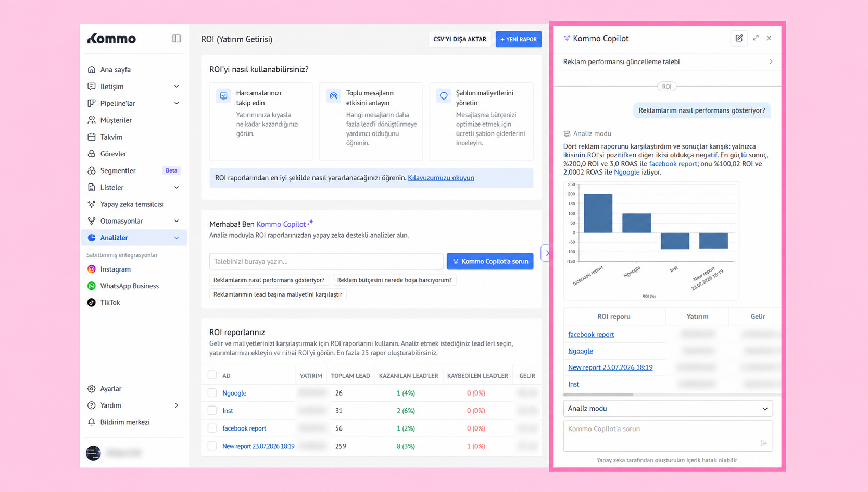This screenshot has height=492, width=868.
Task: Open Müşteriler customers icon
Action: pyautogui.click(x=92, y=120)
